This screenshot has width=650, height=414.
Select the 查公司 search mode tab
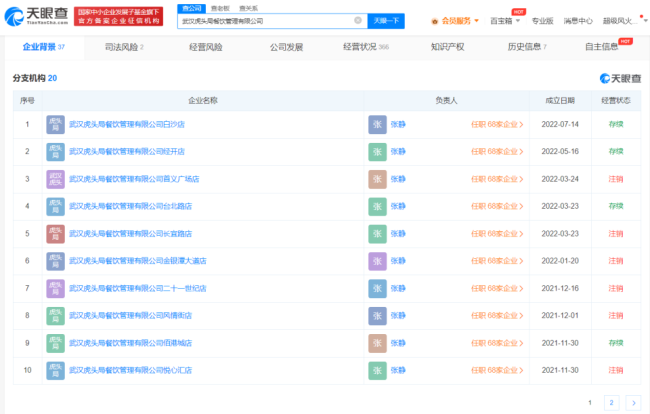click(192, 8)
